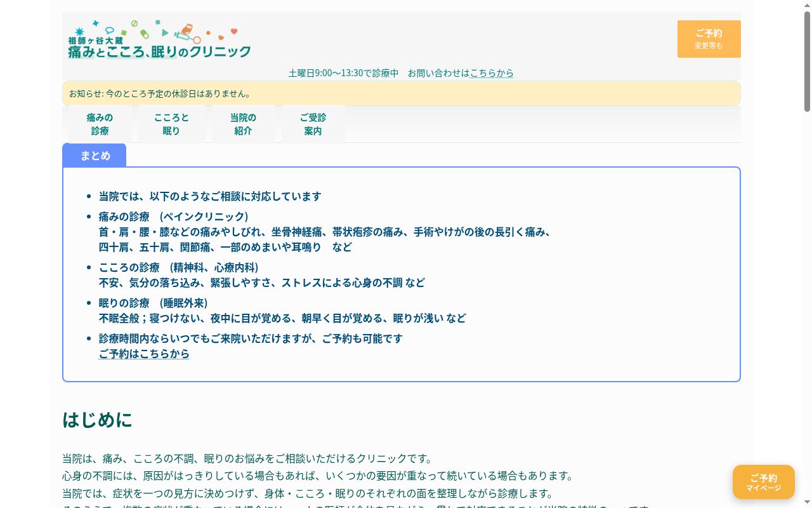Select the まとめ tab label
This screenshot has width=812, height=508.
point(95,156)
